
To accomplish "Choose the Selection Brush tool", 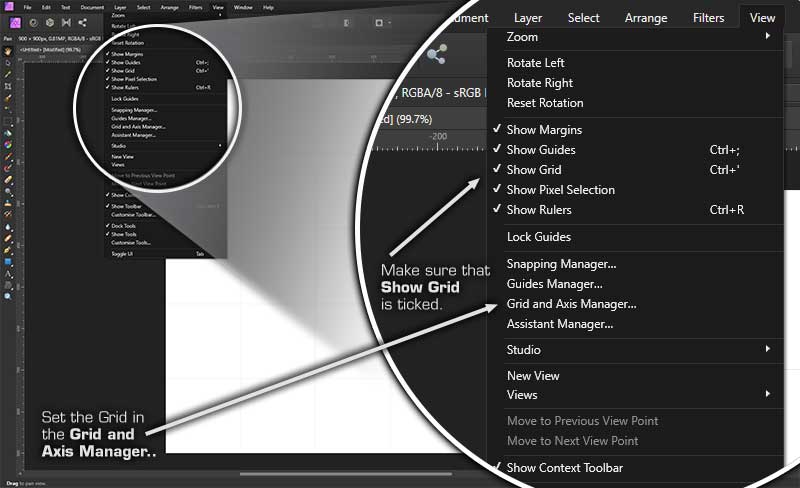I will [8, 99].
